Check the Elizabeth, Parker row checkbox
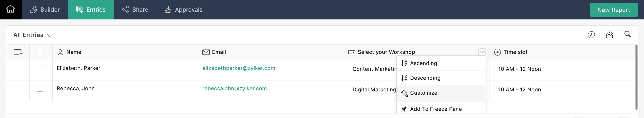The height and width of the screenshot is (118, 644). click(x=40, y=68)
